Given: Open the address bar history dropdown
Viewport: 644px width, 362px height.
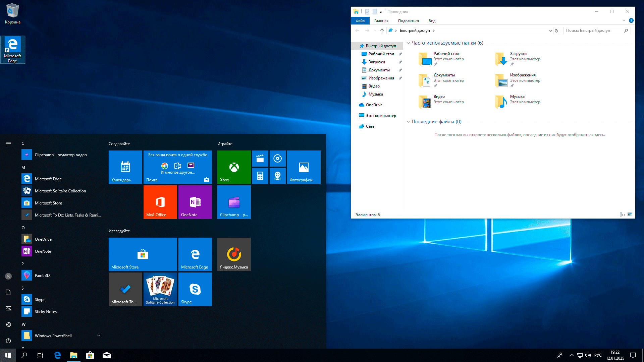Looking at the screenshot, I should 550,31.
